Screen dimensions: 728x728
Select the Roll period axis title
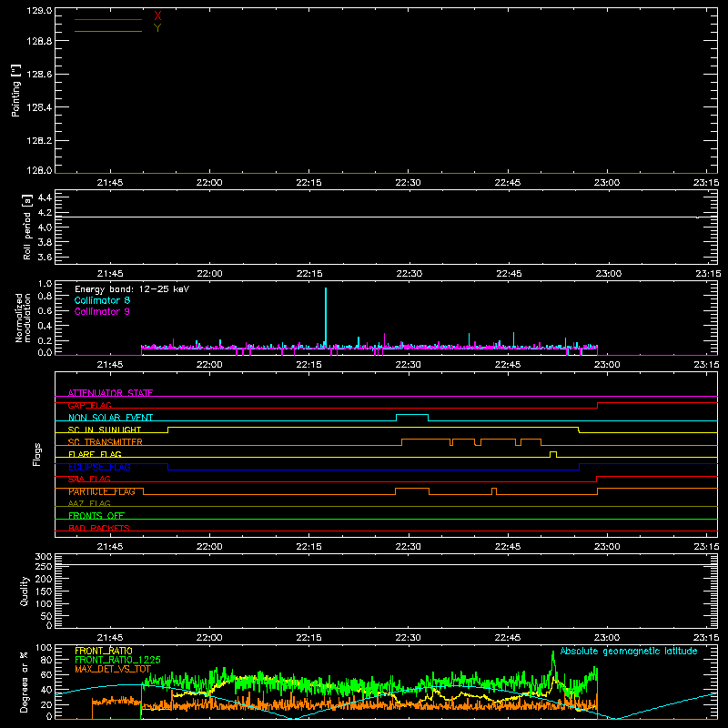pos(27,227)
